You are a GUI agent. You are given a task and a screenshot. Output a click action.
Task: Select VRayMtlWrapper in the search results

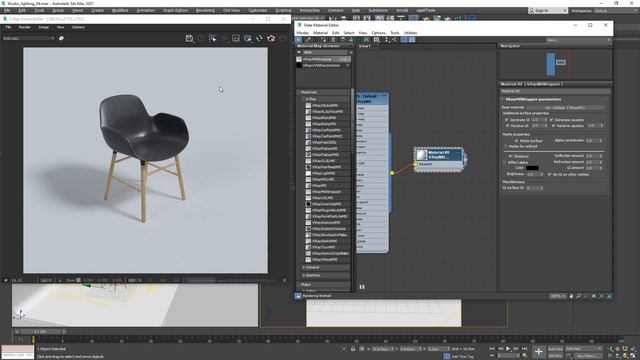pos(323,59)
